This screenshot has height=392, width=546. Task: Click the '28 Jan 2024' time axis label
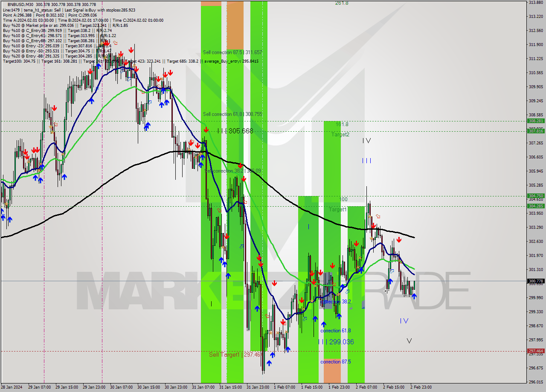click(x=12, y=387)
